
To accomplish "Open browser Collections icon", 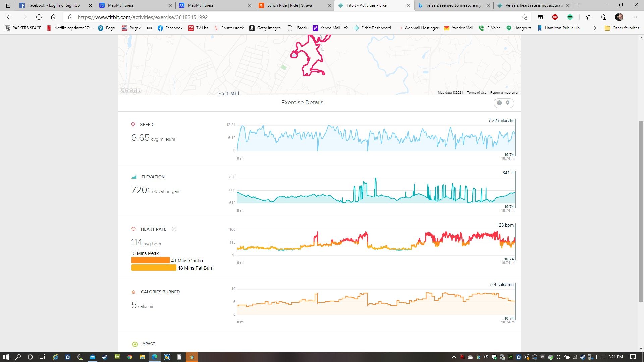I will (604, 17).
